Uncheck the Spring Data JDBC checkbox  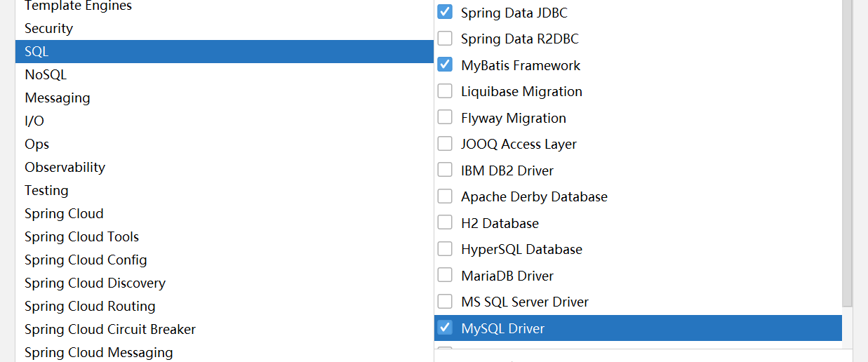(445, 12)
